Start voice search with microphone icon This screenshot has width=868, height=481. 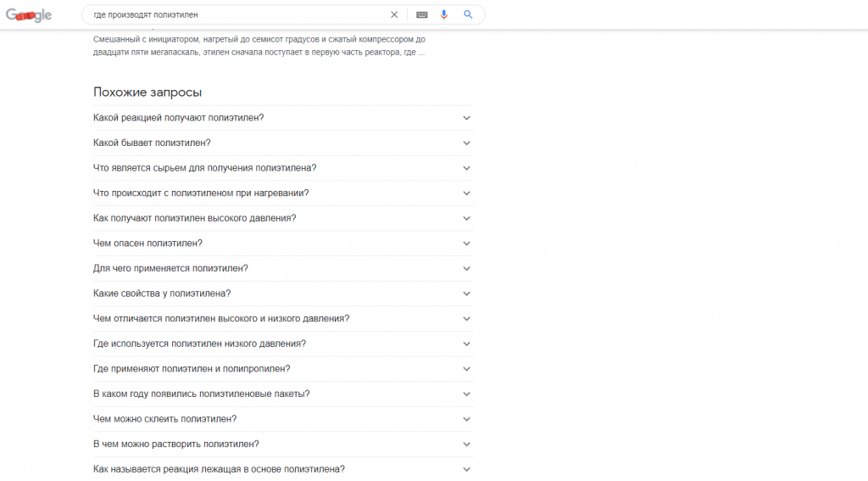[x=444, y=14]
